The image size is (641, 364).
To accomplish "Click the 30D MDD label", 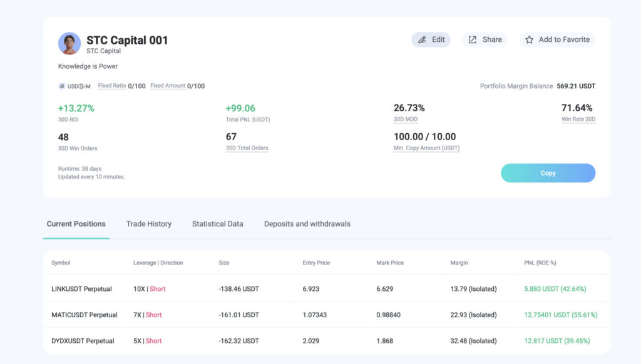I will point(405,119).
